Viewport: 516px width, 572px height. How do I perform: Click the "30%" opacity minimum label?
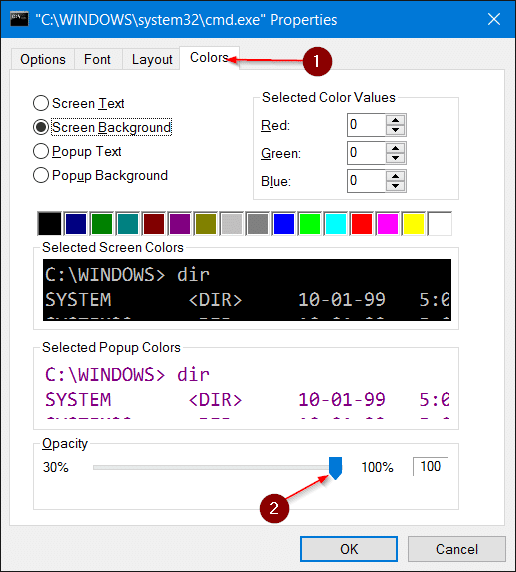tap(55, 467)
